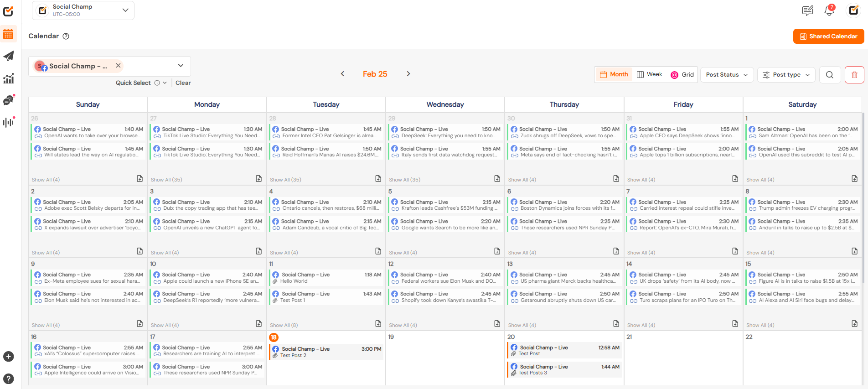Click the Social Champ logo at top left
Image resolution: width=868 pixels, height=389 pixels.
(8, 10)
